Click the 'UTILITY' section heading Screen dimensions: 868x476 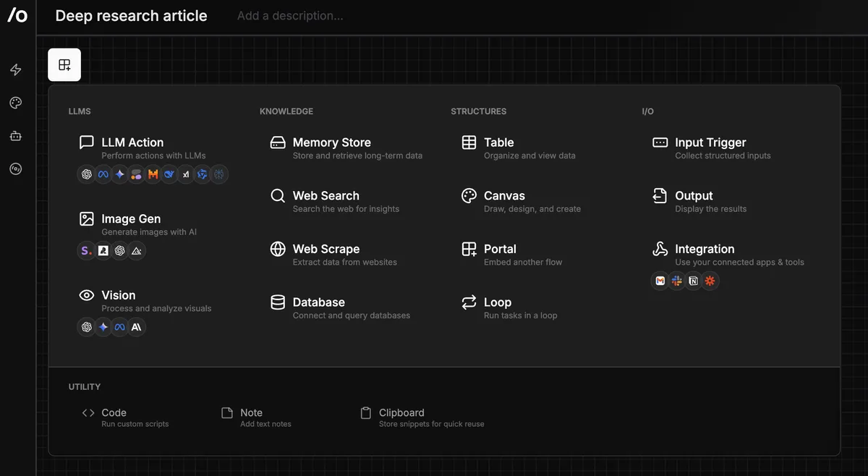pos(85,387)
